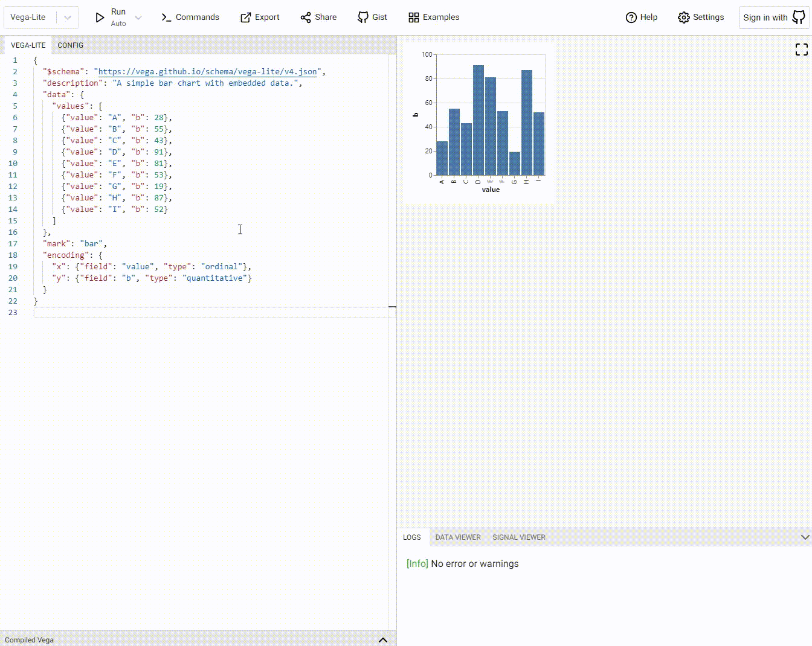Open the Gist loader
Viewport: 812px width, 646px height.
pyautogui.click(x=372, y=18)
